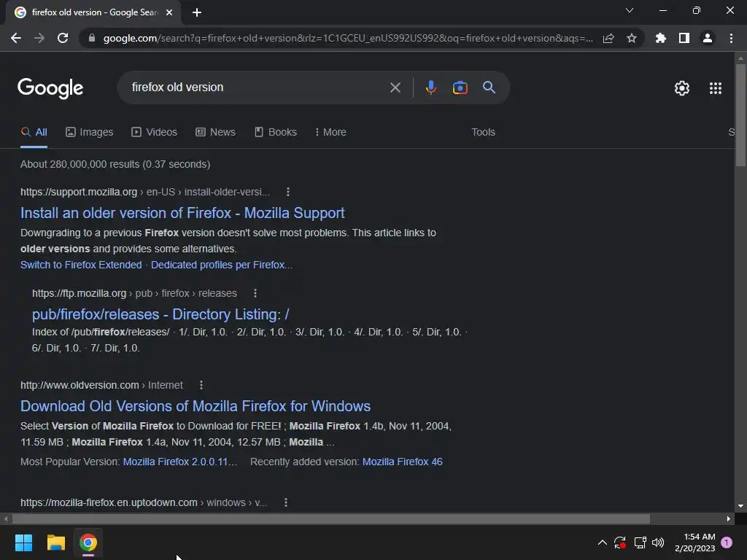
Task: Search by image with camera icon
Action: [460, 87]
